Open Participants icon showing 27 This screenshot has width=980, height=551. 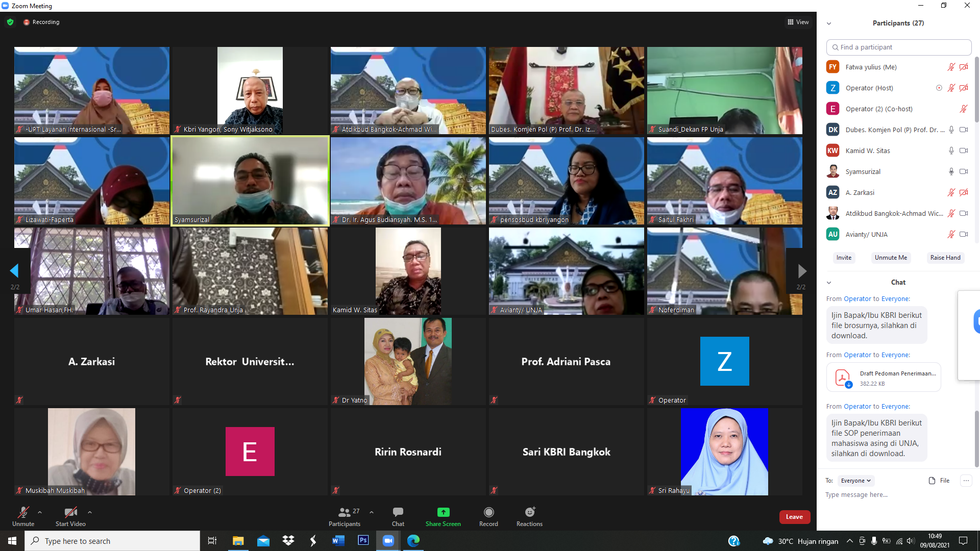pyautogui.click(x=345, y=512)
